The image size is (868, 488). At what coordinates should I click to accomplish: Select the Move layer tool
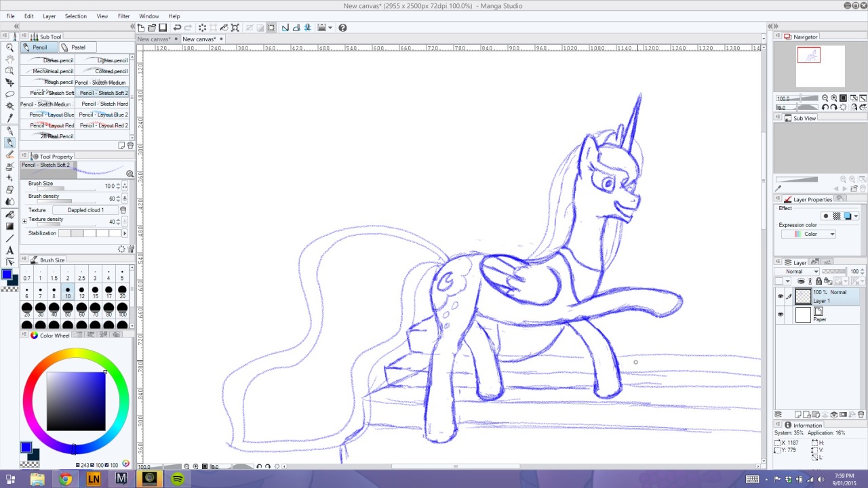pos(9,82)
